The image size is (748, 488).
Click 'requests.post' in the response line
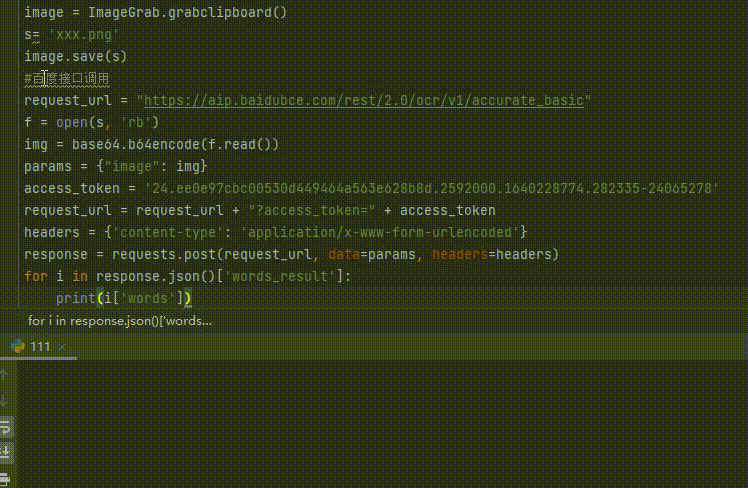pos(164,254)
